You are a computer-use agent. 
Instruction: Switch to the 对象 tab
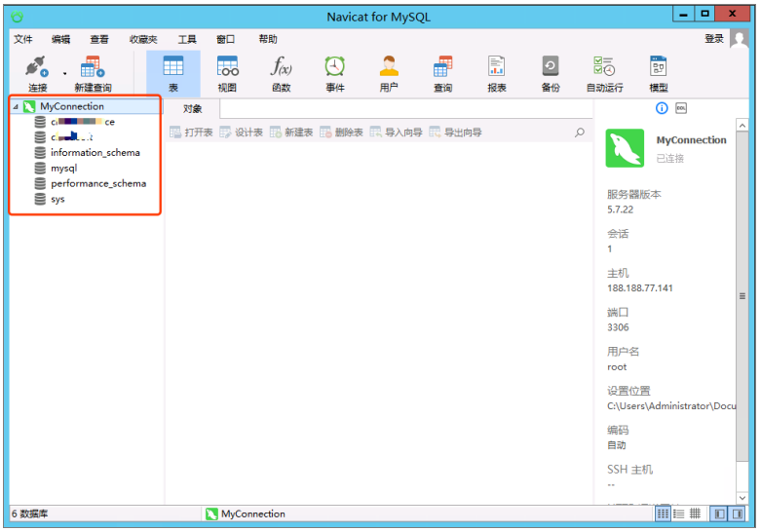click(x=192, y=109)
